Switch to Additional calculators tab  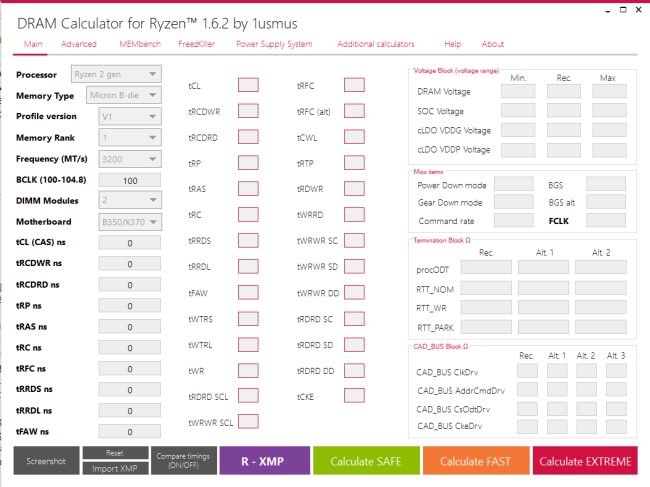[376, 44]
